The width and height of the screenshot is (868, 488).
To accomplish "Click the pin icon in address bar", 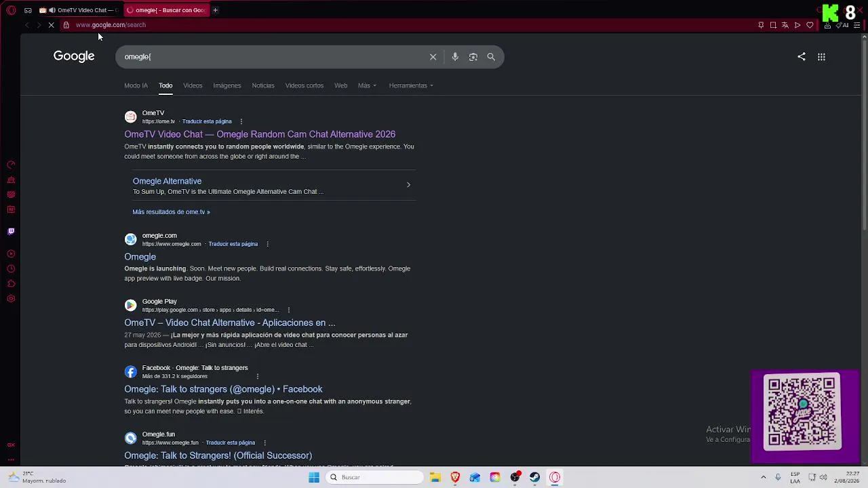I will (x=761, y=25).
